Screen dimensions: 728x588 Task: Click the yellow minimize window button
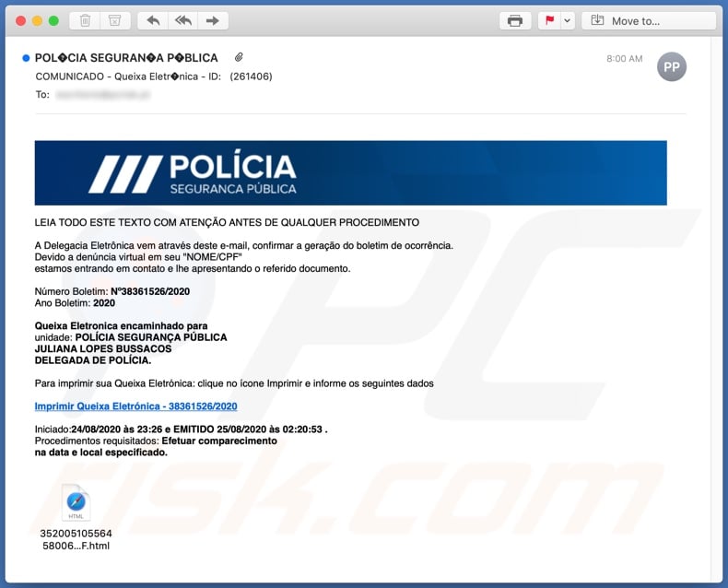(37, 21)
